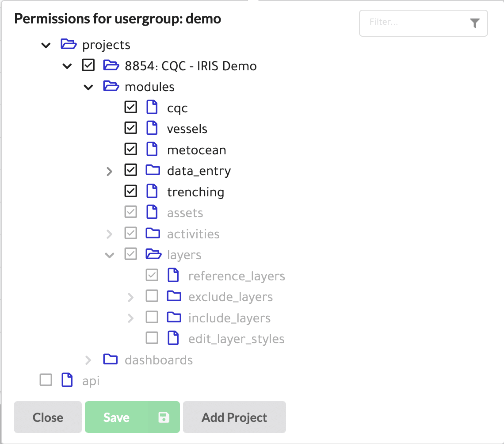
Task: Enable the api permission checkbox
Action: 46,380
